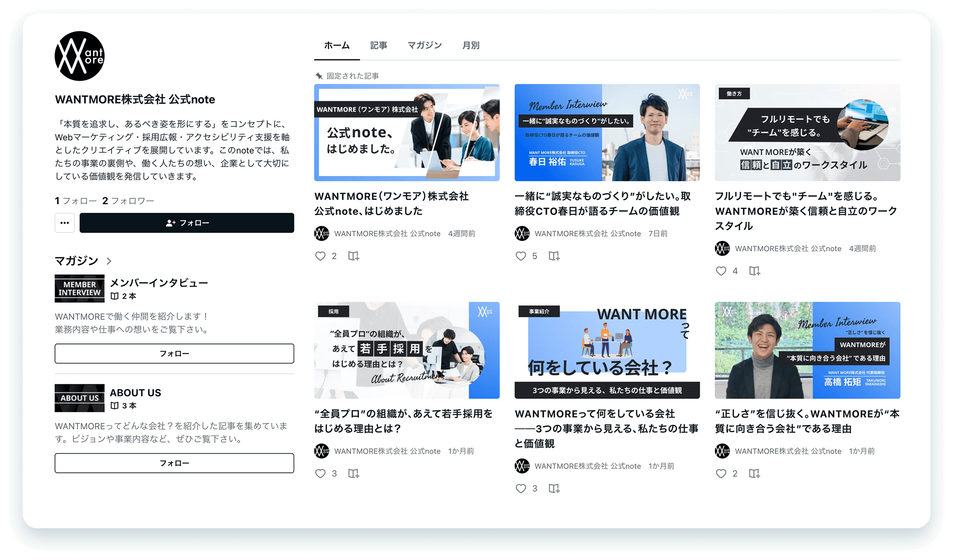This screenshot has height=560, width=953.
Task: Click the 固定された記事 pinned label
Action: pos(353,76)
